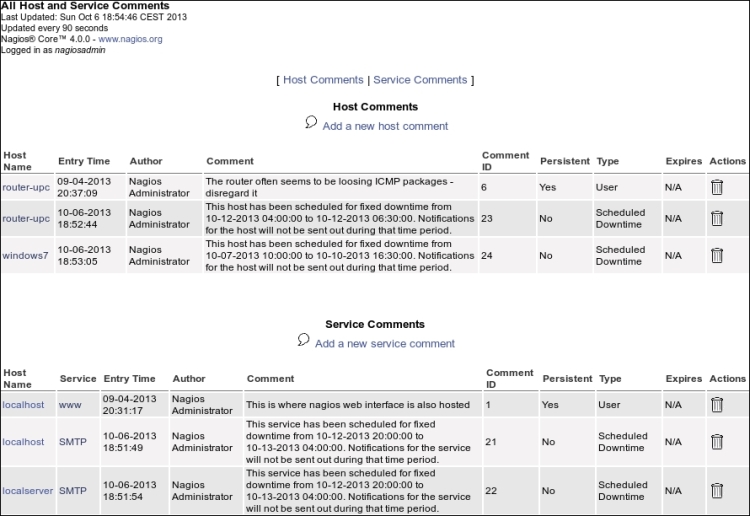750x516 pixels.
Task: Open SMTP service link for localhost
Action: pyautogui.click(x=73, y=442)
